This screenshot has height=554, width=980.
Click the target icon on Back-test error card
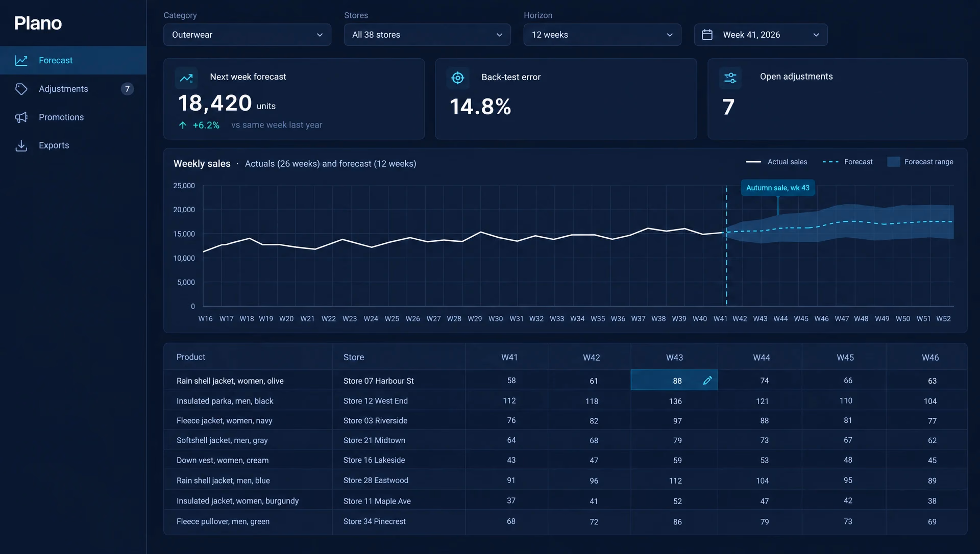pos(458,78)
